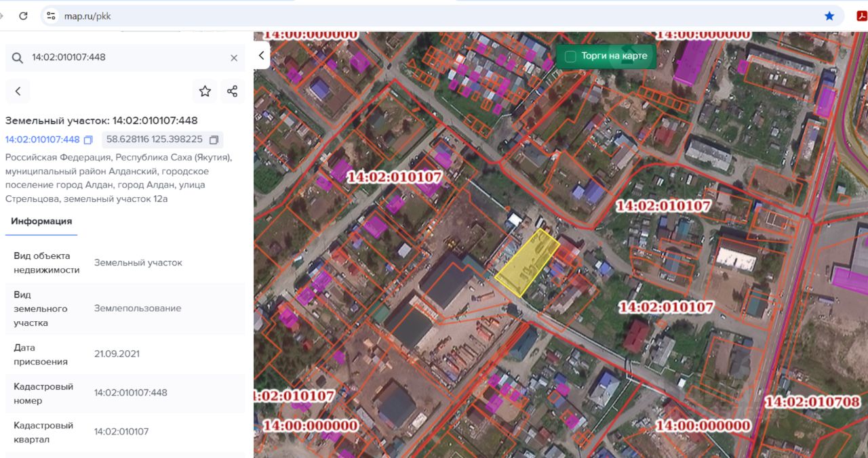868x458 pixels.
Task: Open cadastral number link 14:02:010107:448
Action: click(x=42, y=140)
